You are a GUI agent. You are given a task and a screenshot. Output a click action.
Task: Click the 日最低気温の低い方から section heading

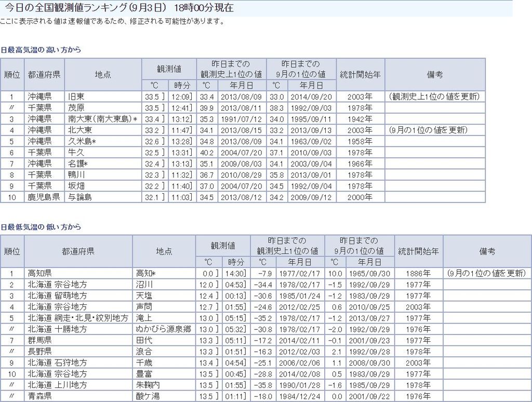41,227
